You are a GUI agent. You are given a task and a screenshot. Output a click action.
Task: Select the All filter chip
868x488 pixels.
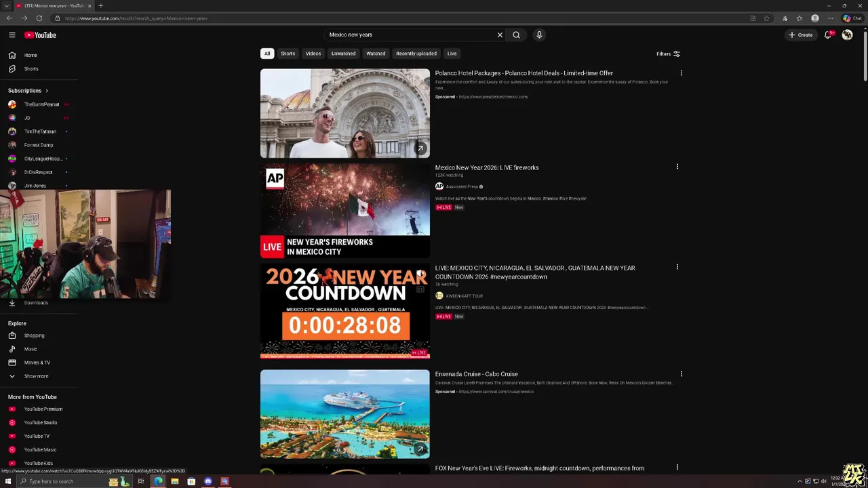(267, 54)
